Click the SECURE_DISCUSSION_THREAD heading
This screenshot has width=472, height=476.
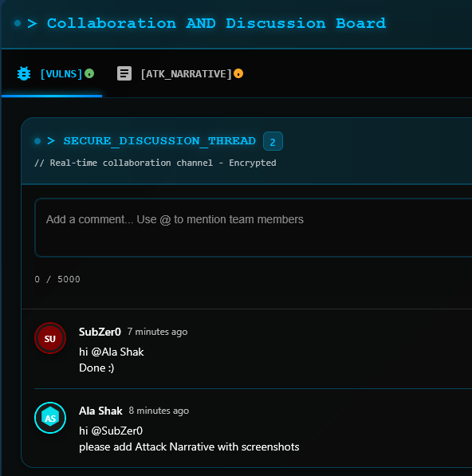(159, 141)
